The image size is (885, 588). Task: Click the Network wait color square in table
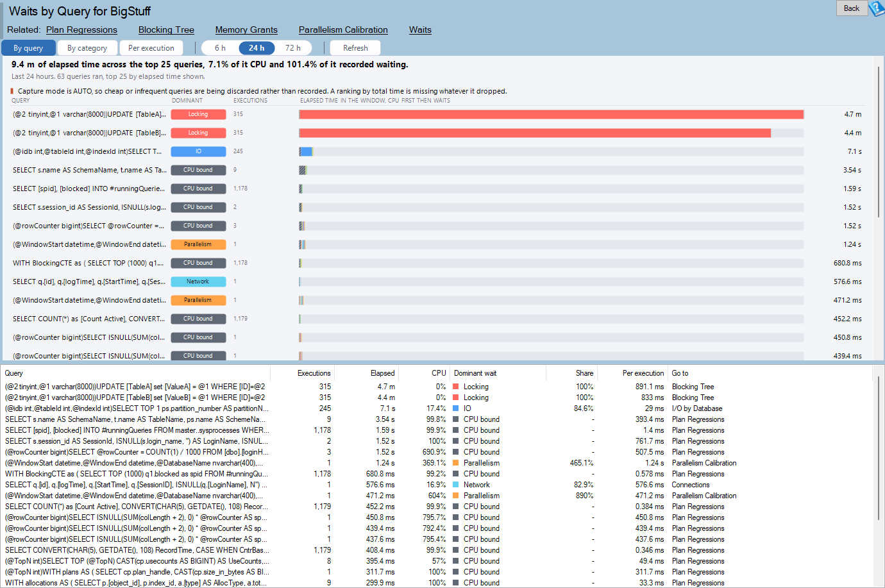tap(456, 485)
